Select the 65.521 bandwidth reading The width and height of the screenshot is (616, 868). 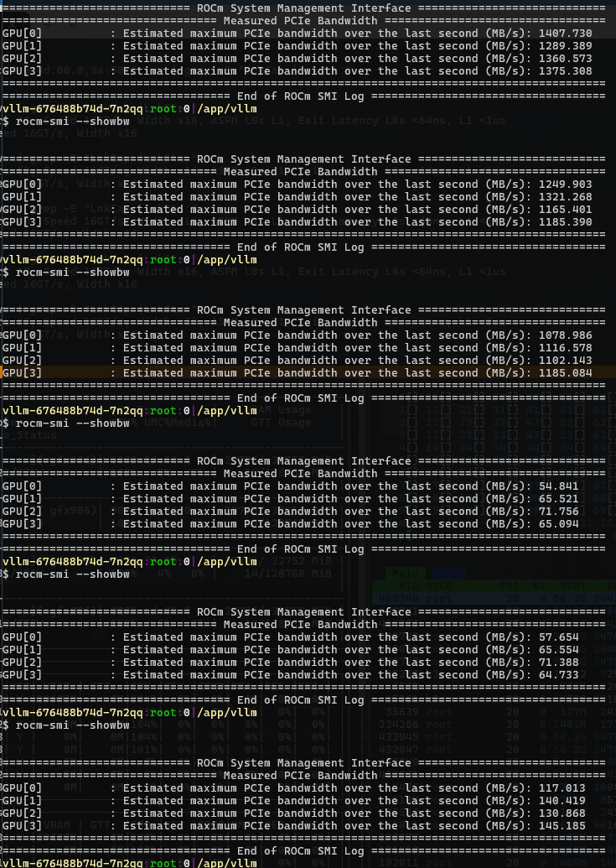coord(558,499)
